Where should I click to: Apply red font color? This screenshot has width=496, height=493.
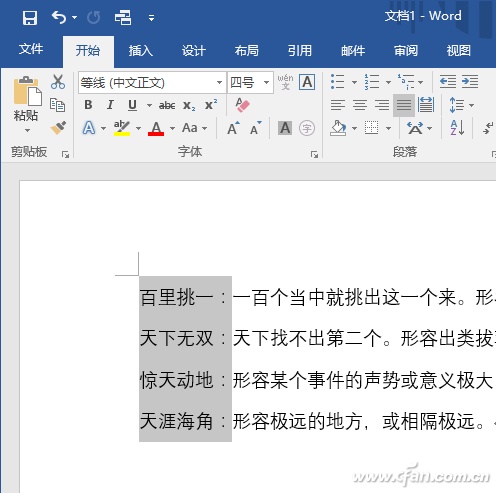tap(156, 128)
